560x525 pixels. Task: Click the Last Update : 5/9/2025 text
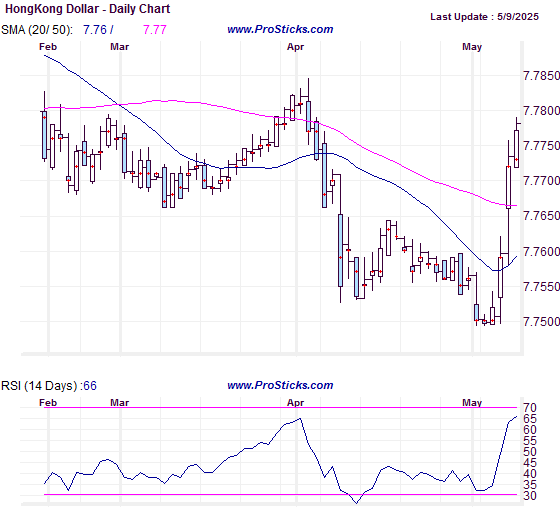tap(484, 17)
